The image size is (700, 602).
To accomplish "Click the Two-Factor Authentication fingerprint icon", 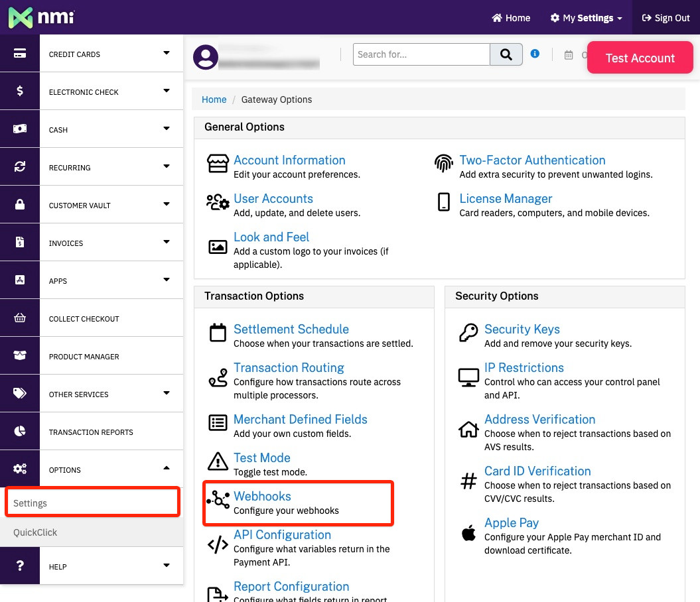I will coord(444,163).
